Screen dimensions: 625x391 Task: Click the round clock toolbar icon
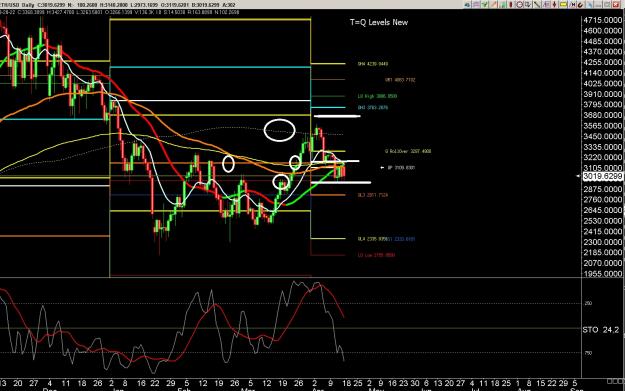click(519, 5)
